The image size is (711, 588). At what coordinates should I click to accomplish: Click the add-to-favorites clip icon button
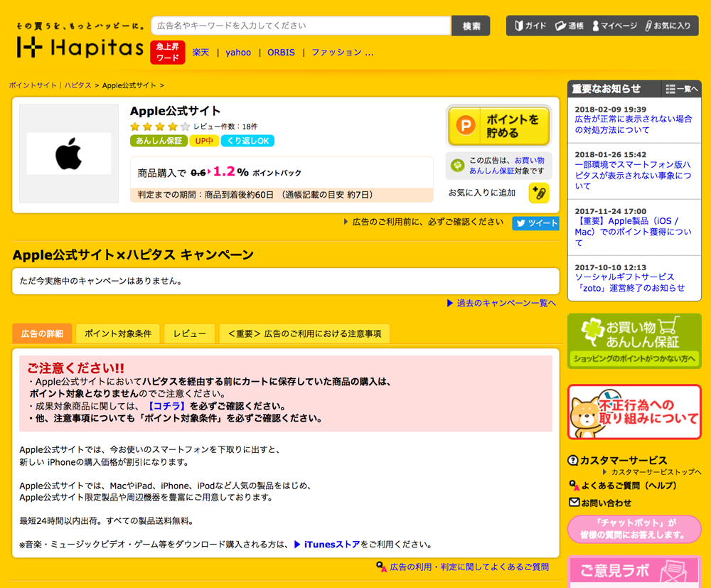(539, 193)
